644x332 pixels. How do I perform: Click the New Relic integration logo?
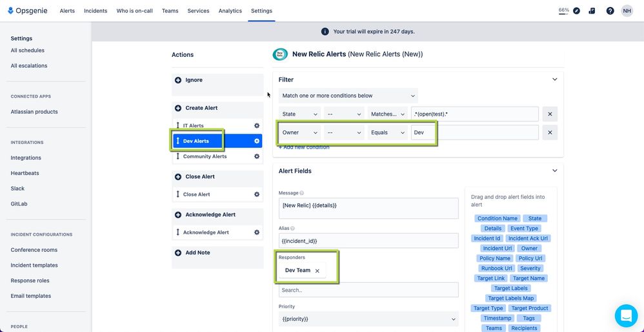pyautogui.click(x=280, y=54)
